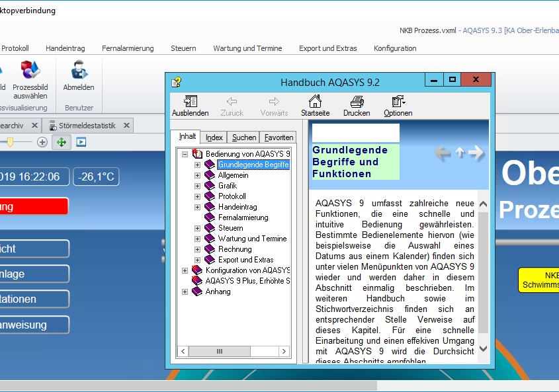Click the red alarm button ending in 'ung'

(x=34, y=206)
